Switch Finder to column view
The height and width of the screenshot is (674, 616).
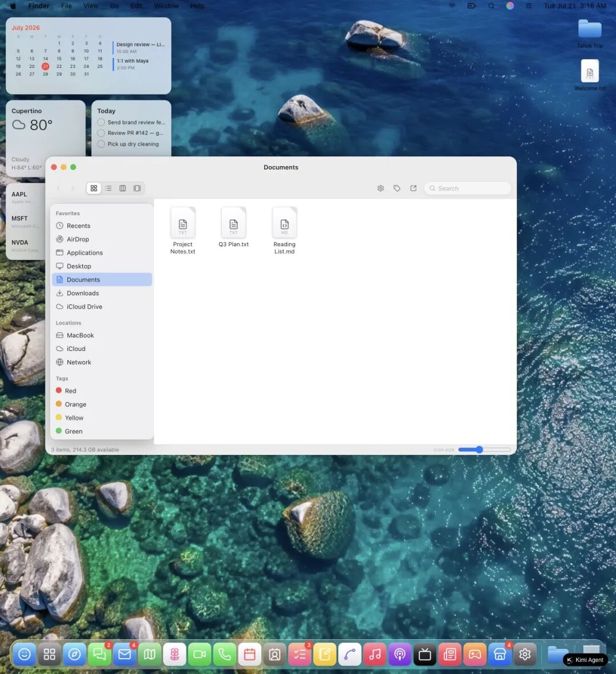pyautogui.click(x=123, y=188)
